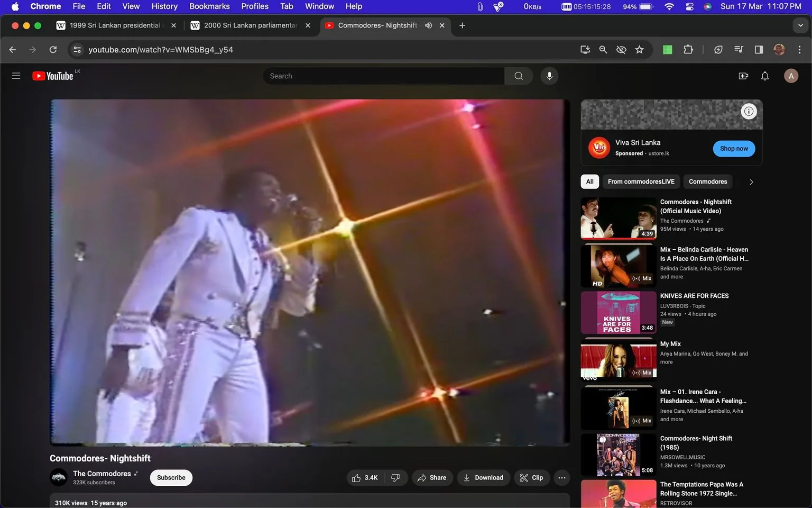Open YouTube notifications bell
812x508 pixels.
pos(764,76)
